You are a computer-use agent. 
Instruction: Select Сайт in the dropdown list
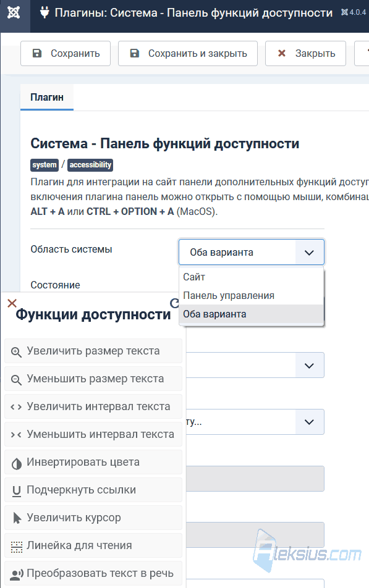tap(252, 277)
